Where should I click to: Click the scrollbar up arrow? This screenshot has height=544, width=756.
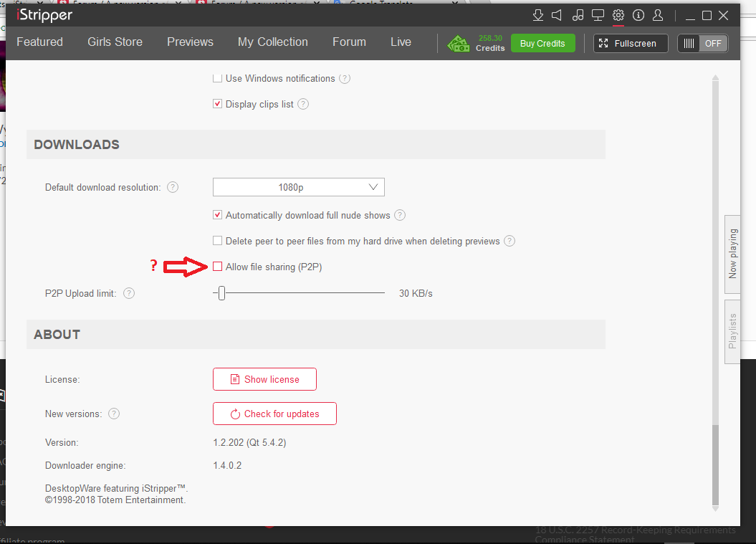coord(715,77)
